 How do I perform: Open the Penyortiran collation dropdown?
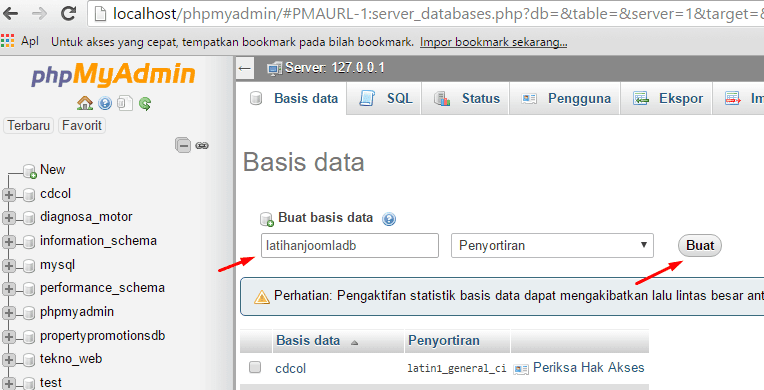553,246
